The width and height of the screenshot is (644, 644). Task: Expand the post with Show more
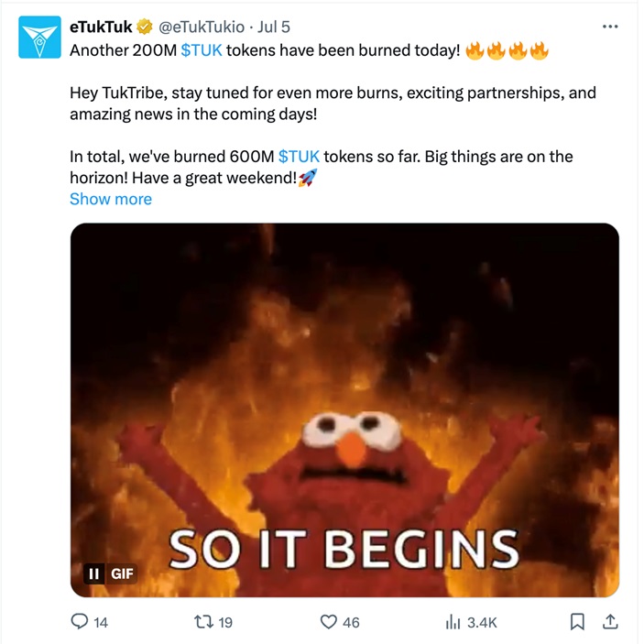(x=111, y=199)
